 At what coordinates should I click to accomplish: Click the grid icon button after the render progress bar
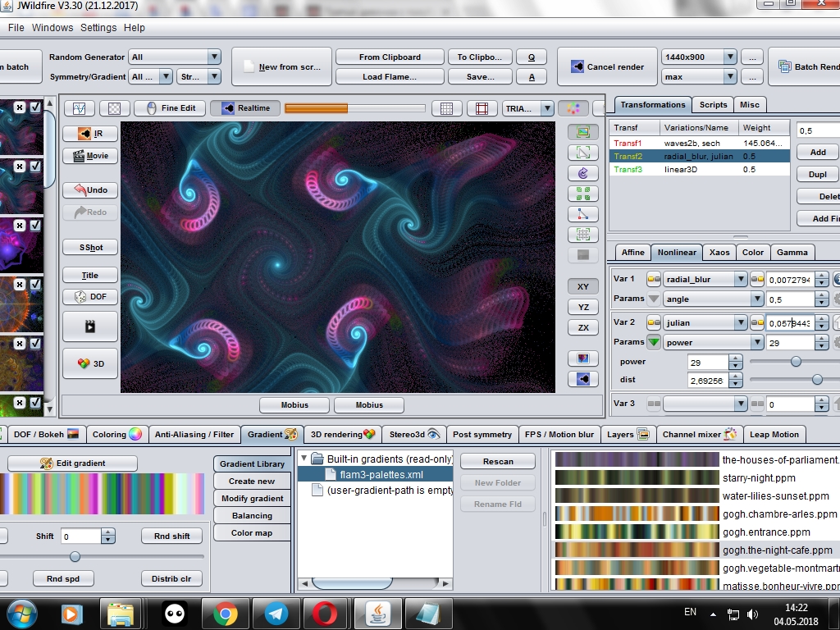click(x=446, y=108)
